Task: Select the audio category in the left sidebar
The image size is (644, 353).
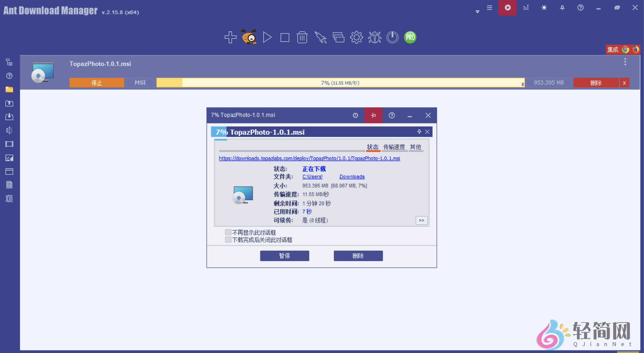Action: click(x=9, y=130)
